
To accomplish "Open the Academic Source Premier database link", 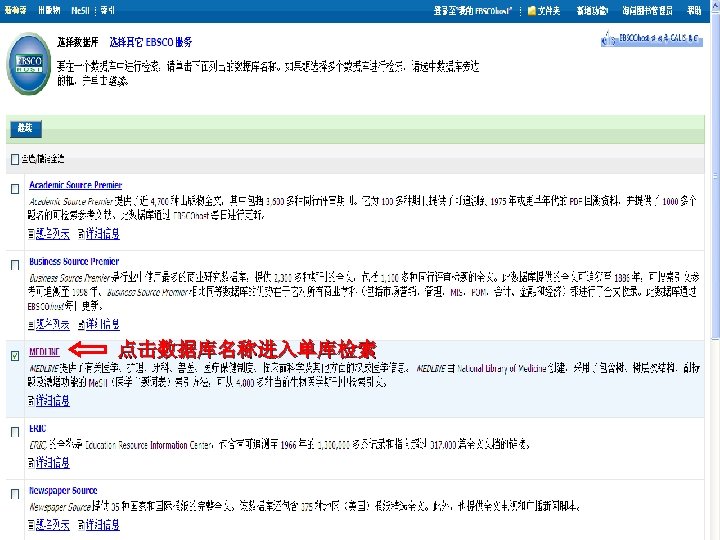I will click(x=75, y=185).
